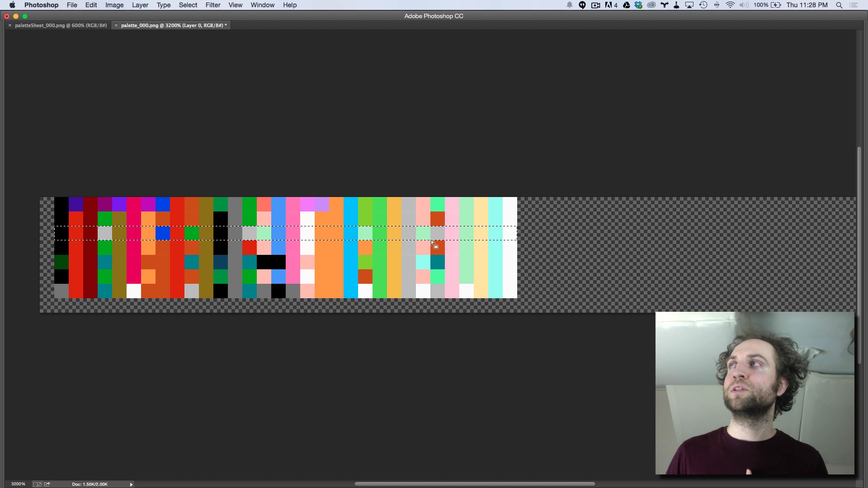Open the Google Drive menu bar icon

(626, 5)
